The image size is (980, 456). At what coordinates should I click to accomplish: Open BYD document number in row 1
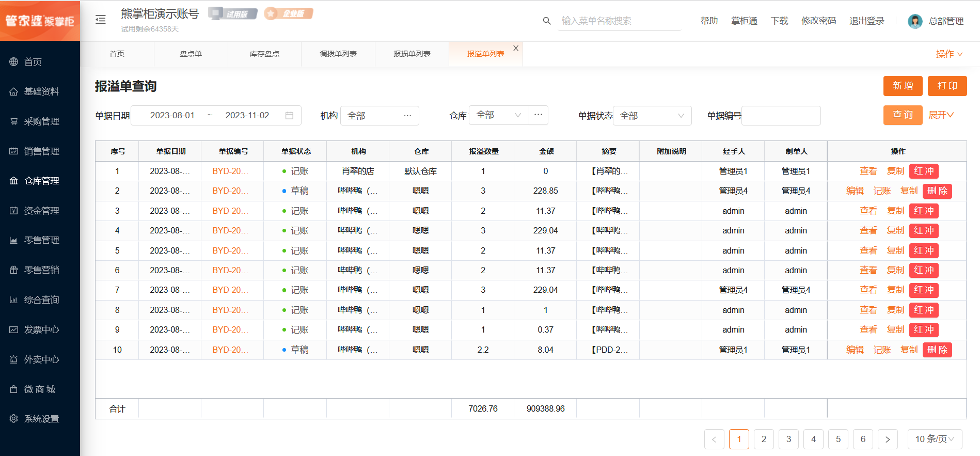230,171
